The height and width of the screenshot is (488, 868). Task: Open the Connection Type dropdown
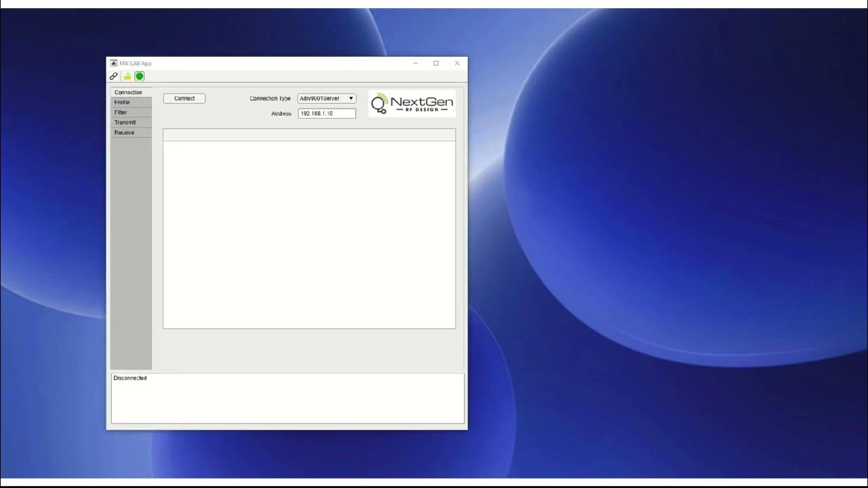coord(327,98)
